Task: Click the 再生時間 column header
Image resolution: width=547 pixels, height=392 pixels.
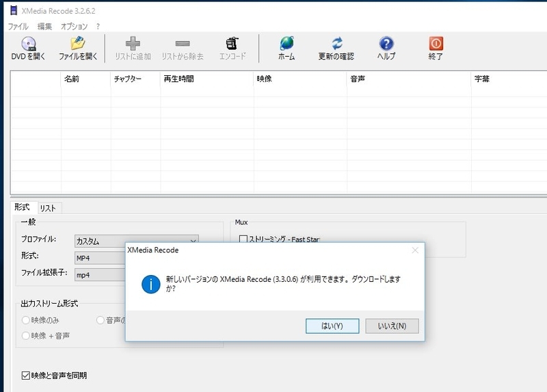Action: pyautogui.click(x=207, y=79)
